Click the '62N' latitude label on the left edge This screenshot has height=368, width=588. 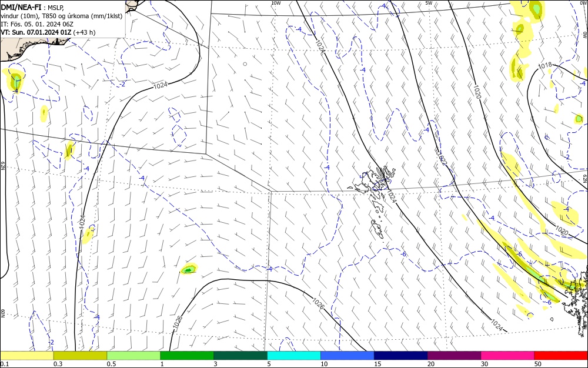click(2, 165)
